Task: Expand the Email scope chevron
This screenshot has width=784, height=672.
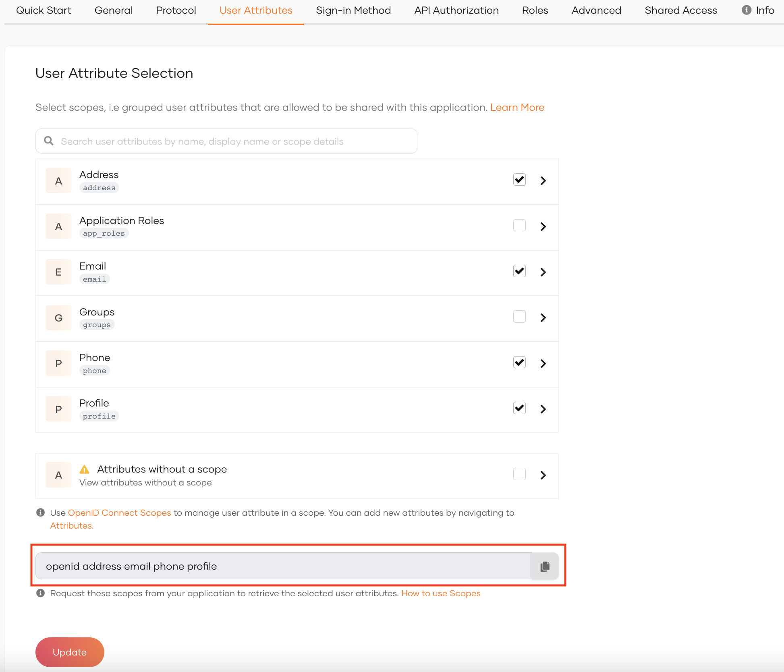Action: pyautogui.click(x=543, y=272)
